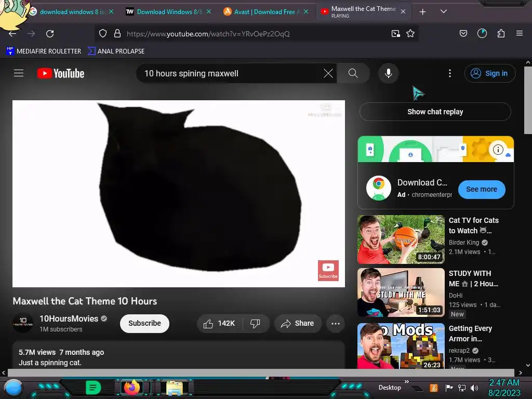Image resolution: width=532 pixels, height=399 pixels.
Task: Open Cat TV for Cats thumbnail
Action: pos(401,239)
